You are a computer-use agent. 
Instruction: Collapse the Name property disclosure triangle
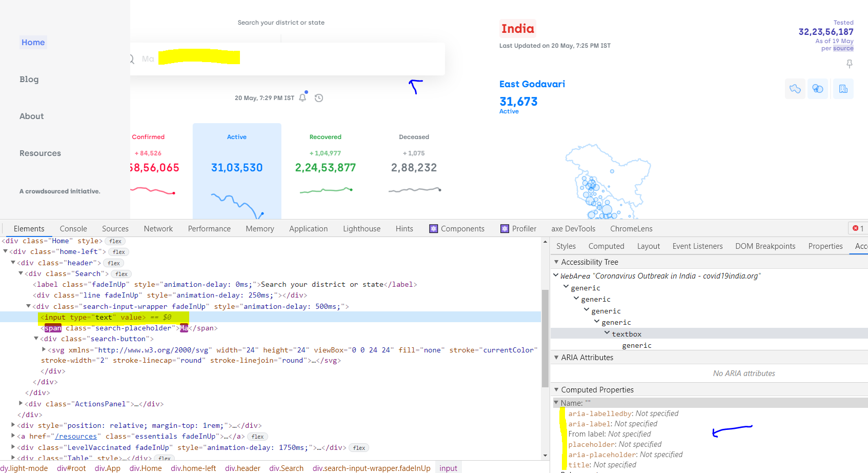(x=556, y=403)
